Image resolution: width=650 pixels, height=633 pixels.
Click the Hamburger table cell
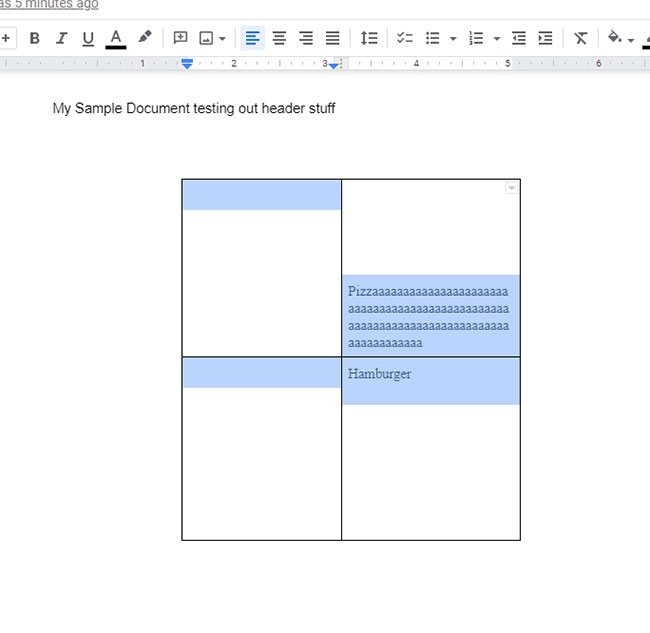coord(380,374)
